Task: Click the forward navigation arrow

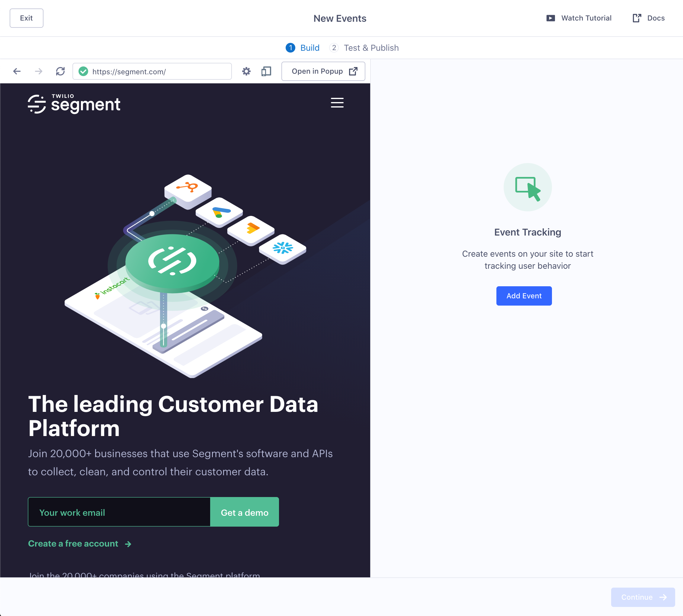Action: point(38,71)
